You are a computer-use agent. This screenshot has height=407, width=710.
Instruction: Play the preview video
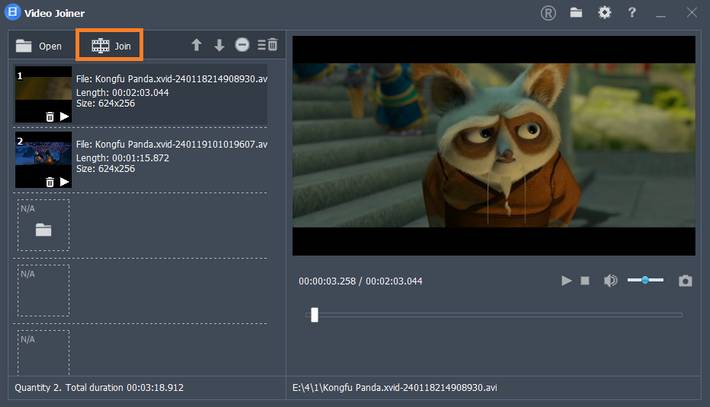(x=566, y=281)
